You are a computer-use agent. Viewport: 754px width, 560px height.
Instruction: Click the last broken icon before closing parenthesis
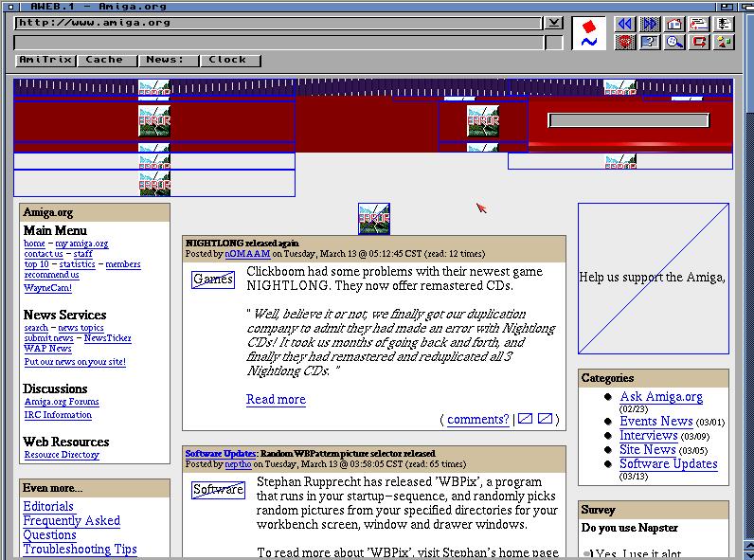tap(545, 419)
